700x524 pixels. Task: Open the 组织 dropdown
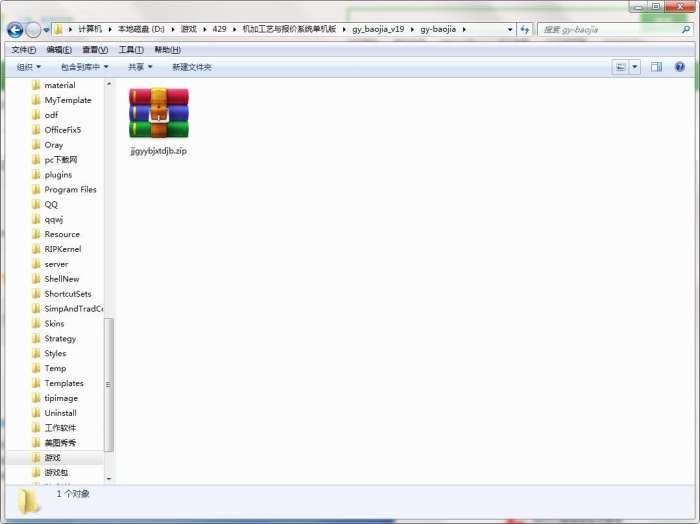point(29,67)
